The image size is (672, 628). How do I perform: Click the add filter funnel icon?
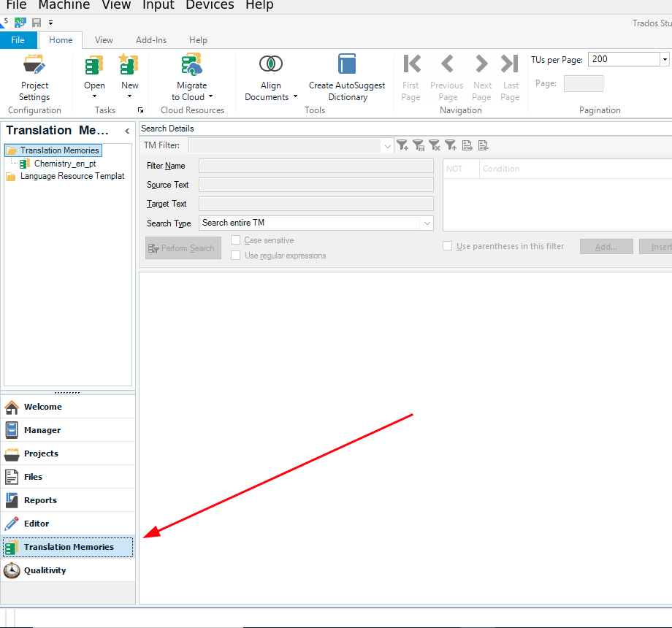402,145
